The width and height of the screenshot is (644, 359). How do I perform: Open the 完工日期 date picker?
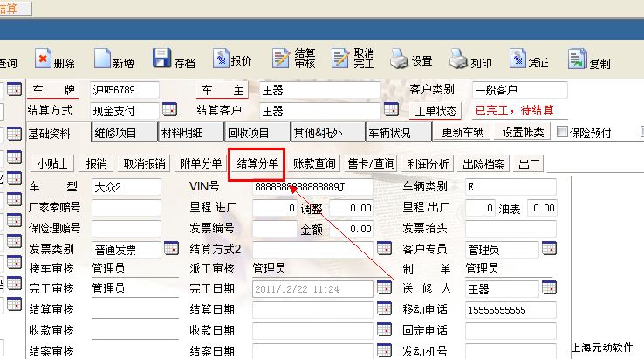tap(384, 287)
